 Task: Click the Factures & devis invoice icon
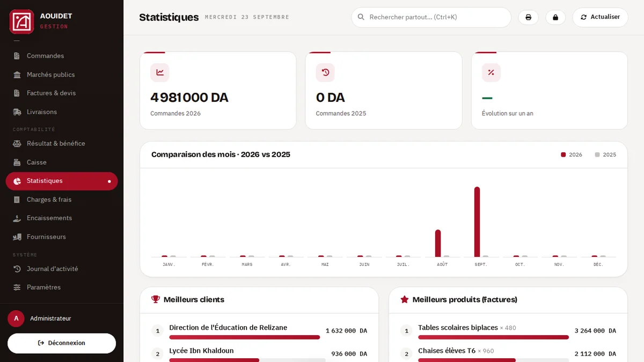17,93
